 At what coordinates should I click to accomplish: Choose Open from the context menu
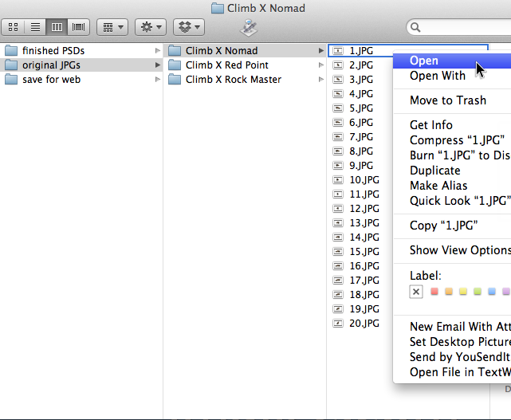[423, 61]
